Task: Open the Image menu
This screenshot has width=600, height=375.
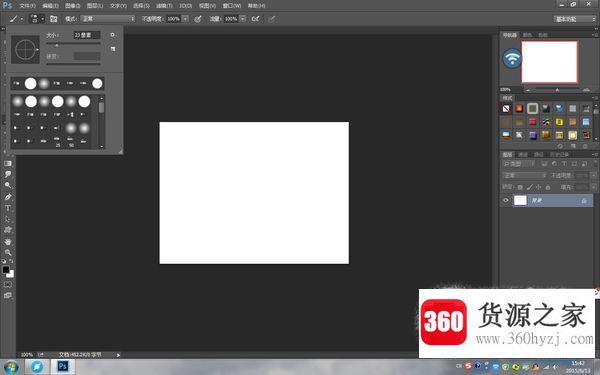Action: 72,6
